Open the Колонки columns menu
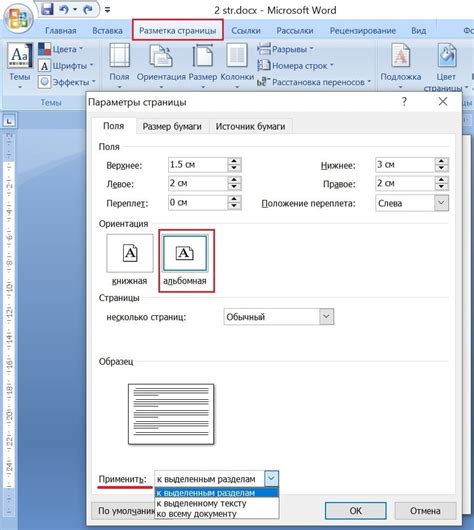This screenshot has width=474, height=530. pyautogui.click(x=237, y=66)
